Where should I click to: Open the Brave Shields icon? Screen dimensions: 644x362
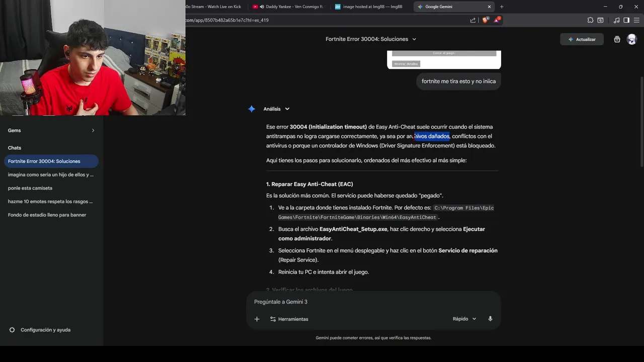(x=486, y=20)
